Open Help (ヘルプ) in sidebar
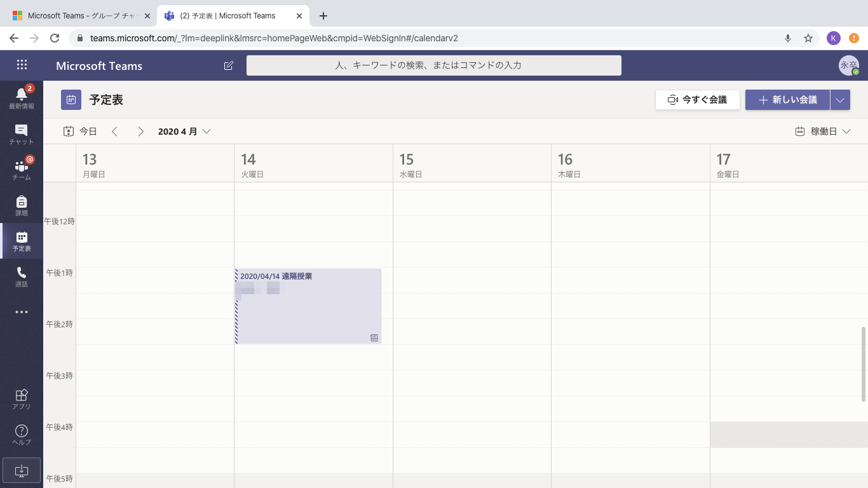 (22, 435)
